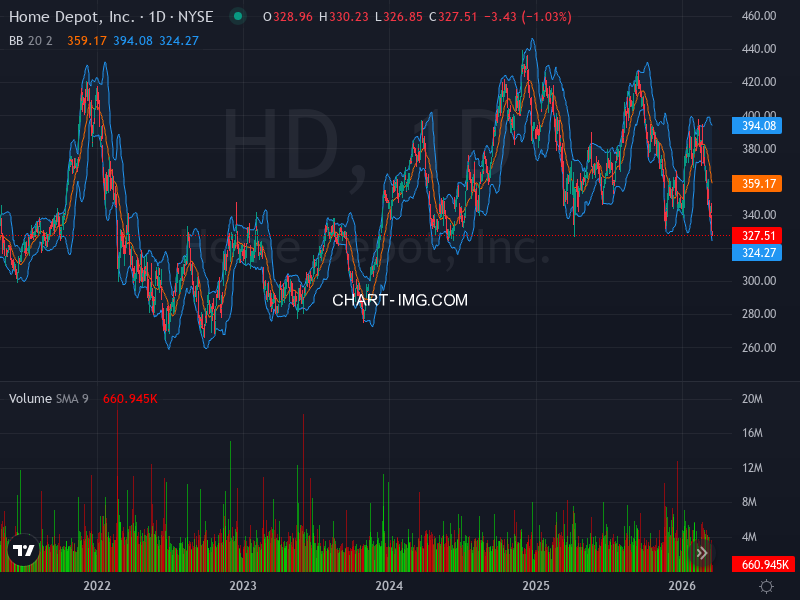
Task: Click the 2025 label on time axis
Action: [x=536, y=586]
